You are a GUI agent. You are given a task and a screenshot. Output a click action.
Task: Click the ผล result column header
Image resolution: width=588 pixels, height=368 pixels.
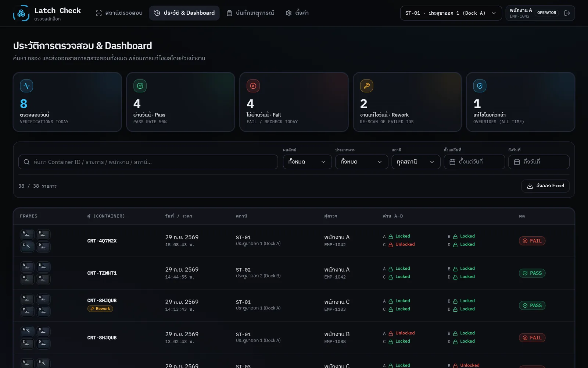coord(522,216)
